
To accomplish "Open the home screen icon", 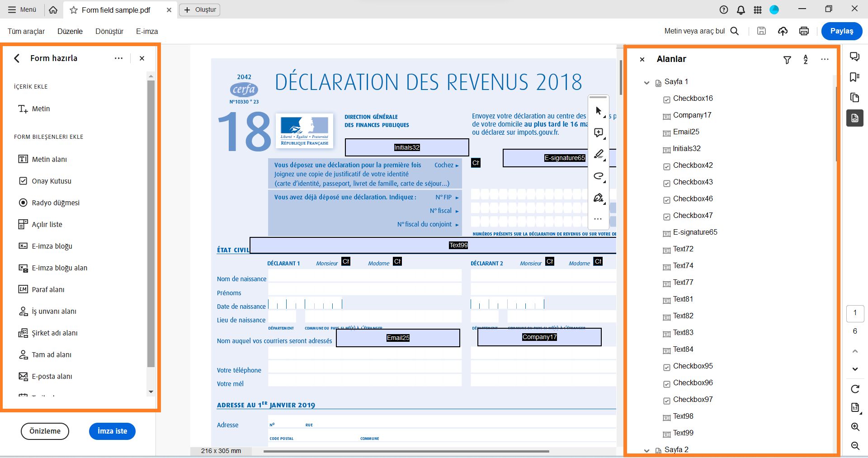I will tap(53, 10).
